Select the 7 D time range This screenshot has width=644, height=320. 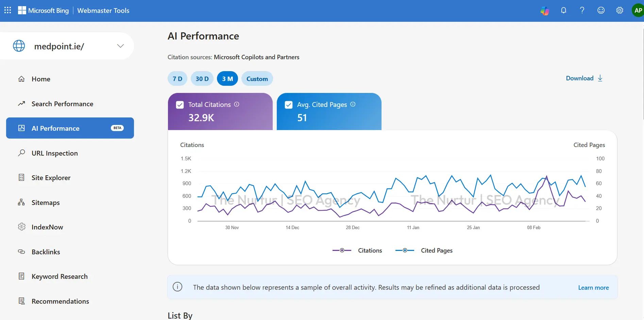[177, 79]
